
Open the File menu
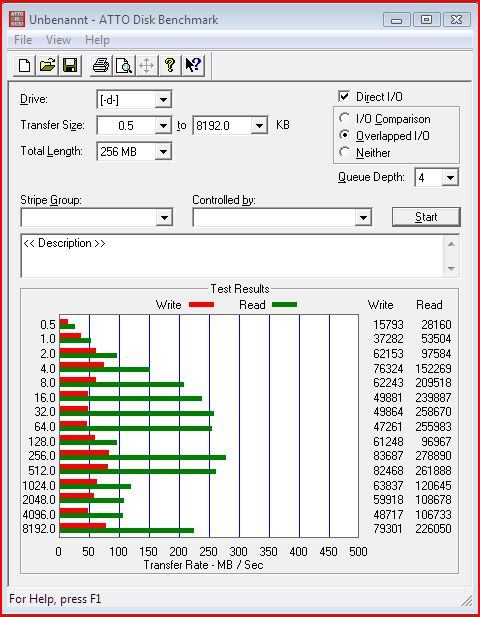tap(23, 40)
